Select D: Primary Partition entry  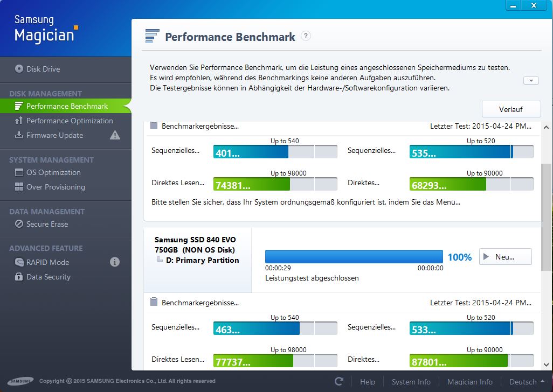(203, 260)
